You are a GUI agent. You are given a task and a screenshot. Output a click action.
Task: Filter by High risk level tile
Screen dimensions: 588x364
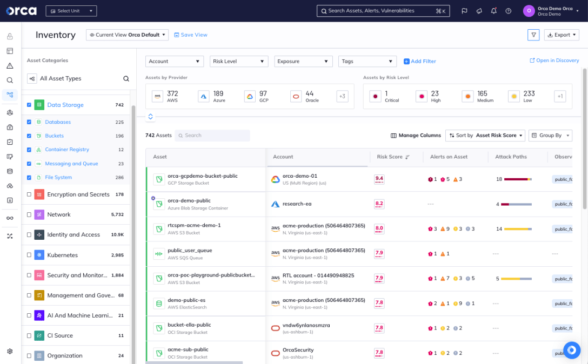(429, 96)
